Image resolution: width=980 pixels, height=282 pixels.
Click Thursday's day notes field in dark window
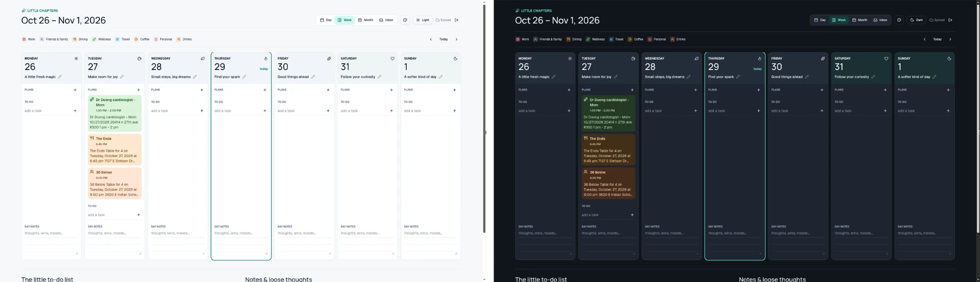pos(734,242)
